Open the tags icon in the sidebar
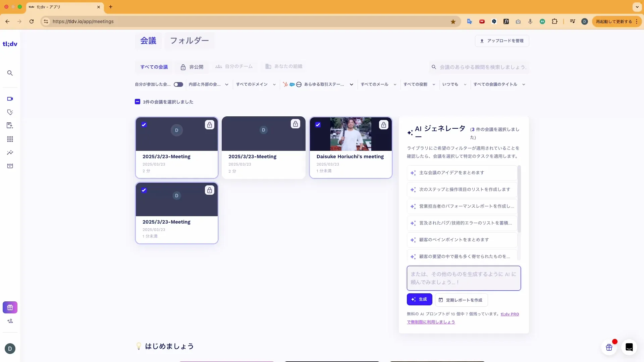The height and width of the screenshot is (362, 644). pyautogui.click(x=10, y=112)
